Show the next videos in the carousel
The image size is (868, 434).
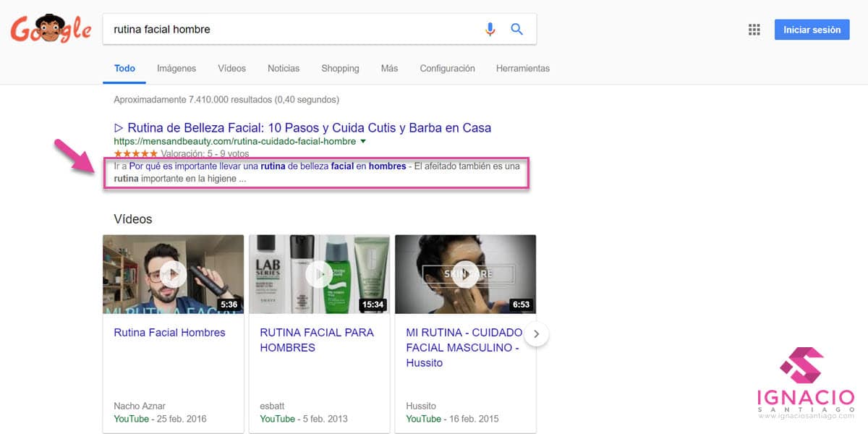pos(537,334)
